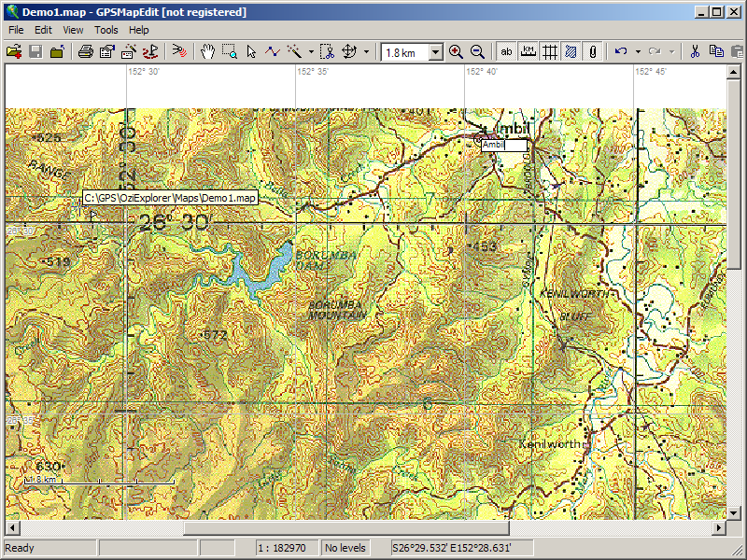
Task: Click the Undo arrow icon
Action: click(x=622, y=52)
